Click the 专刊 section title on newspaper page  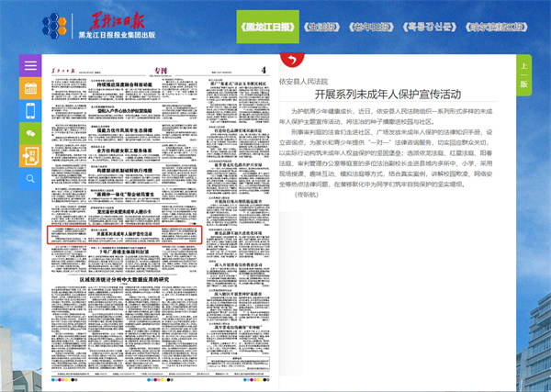point(160,70)
